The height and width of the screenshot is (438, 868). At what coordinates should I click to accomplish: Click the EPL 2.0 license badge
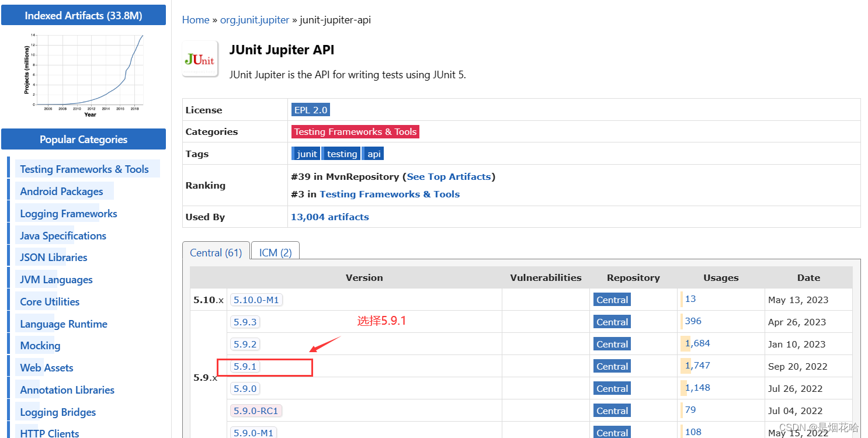coord(311,110)
